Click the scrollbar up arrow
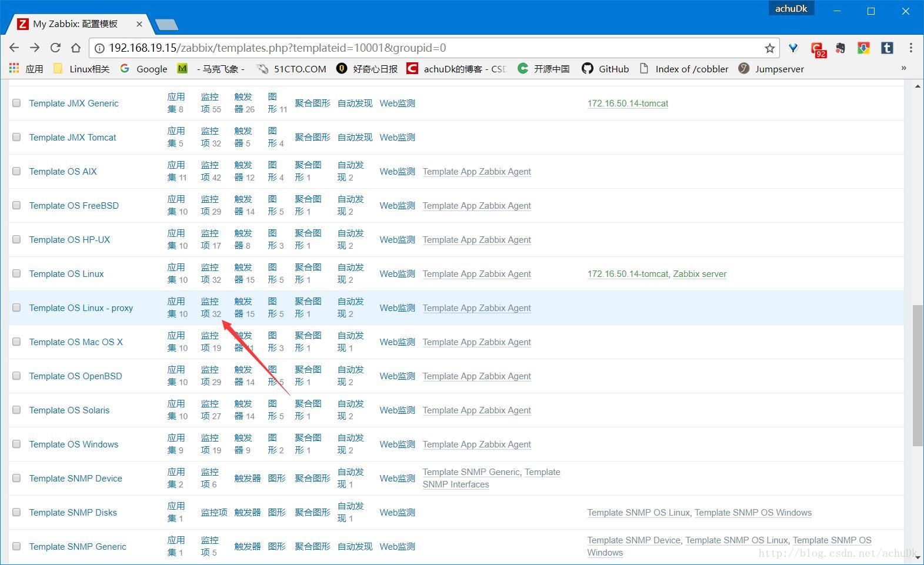 point(918,86)
